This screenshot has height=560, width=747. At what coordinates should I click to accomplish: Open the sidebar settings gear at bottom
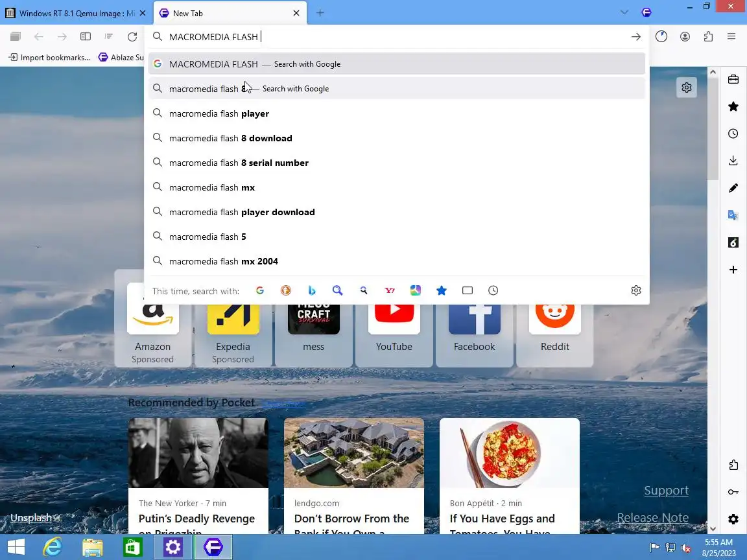(x=733, y=519)
